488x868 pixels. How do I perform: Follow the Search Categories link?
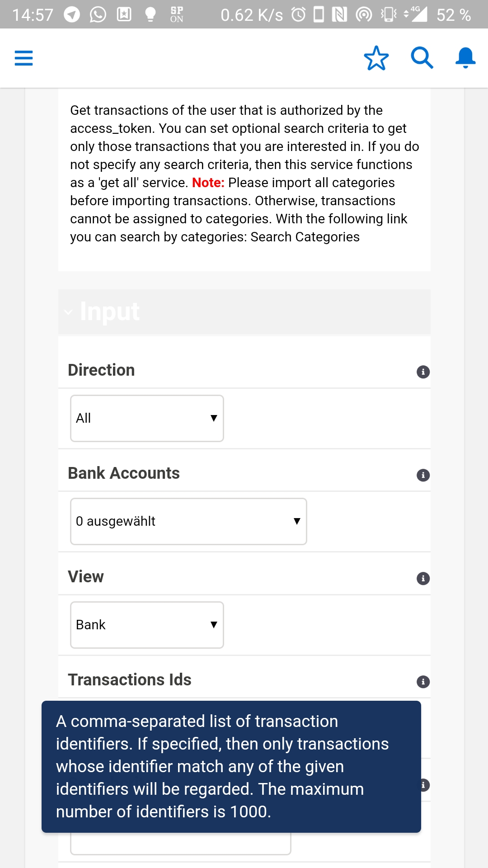point(305,237)
